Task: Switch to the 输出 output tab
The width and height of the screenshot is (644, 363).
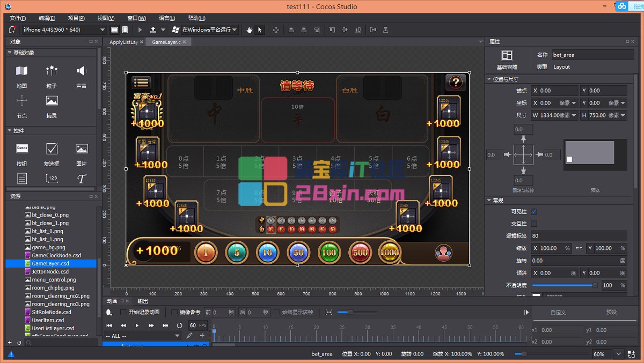Action: pos(143,301)
